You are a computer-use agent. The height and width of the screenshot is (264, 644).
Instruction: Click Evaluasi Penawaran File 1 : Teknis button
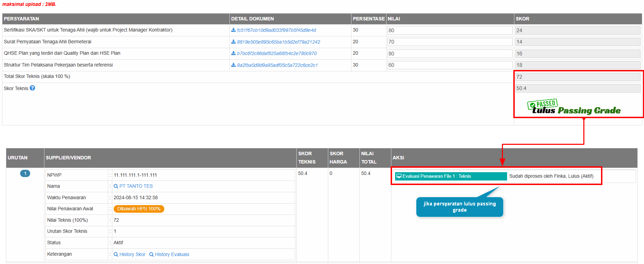point(451,176)
